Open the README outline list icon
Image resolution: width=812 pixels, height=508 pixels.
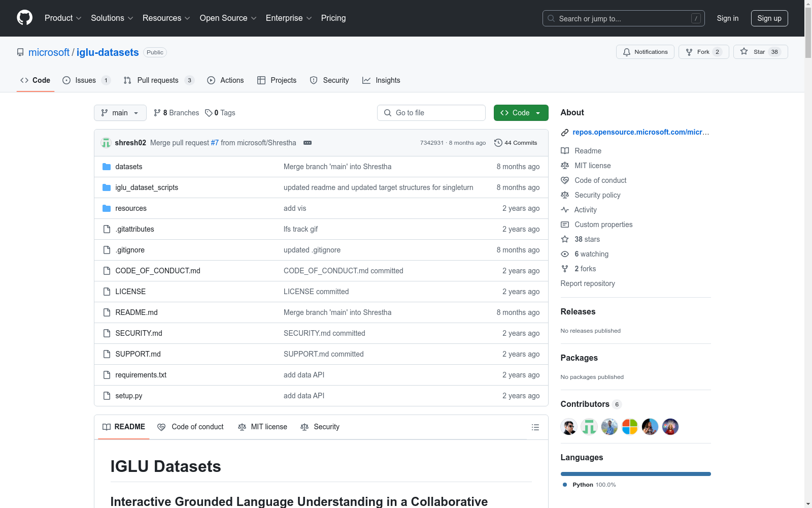click(535, 427)
